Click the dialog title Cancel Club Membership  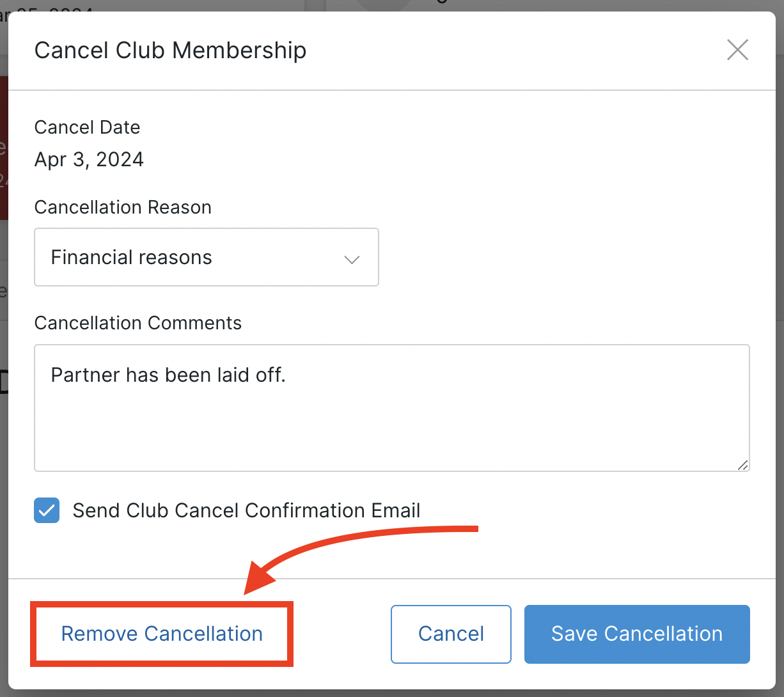[x=170, y=50]
